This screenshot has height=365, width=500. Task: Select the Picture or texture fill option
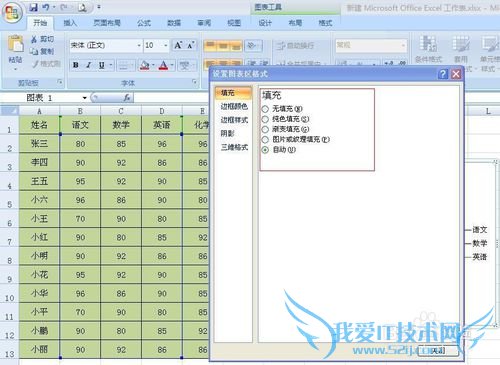[x=265, y=140]
